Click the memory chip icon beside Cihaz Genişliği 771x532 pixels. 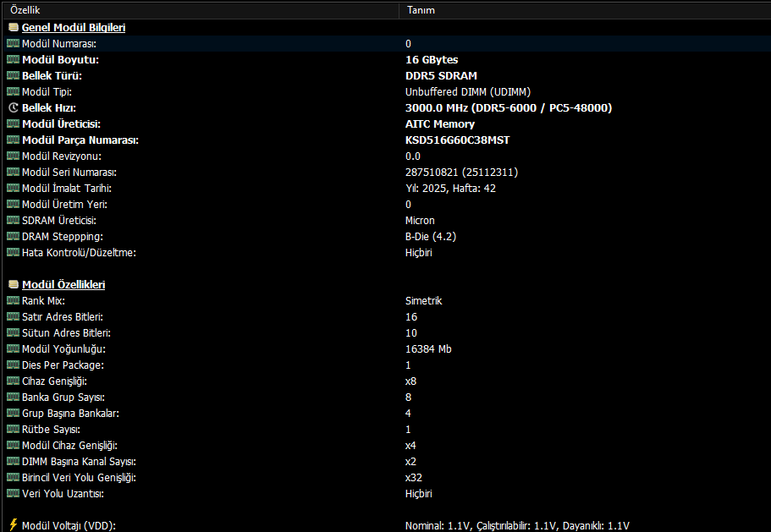point(14,381)
